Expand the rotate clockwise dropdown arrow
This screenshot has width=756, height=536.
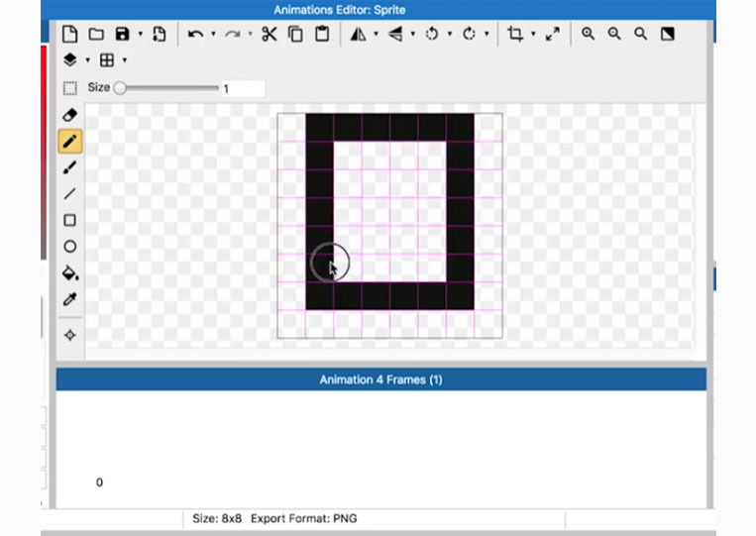pos(486,34)
